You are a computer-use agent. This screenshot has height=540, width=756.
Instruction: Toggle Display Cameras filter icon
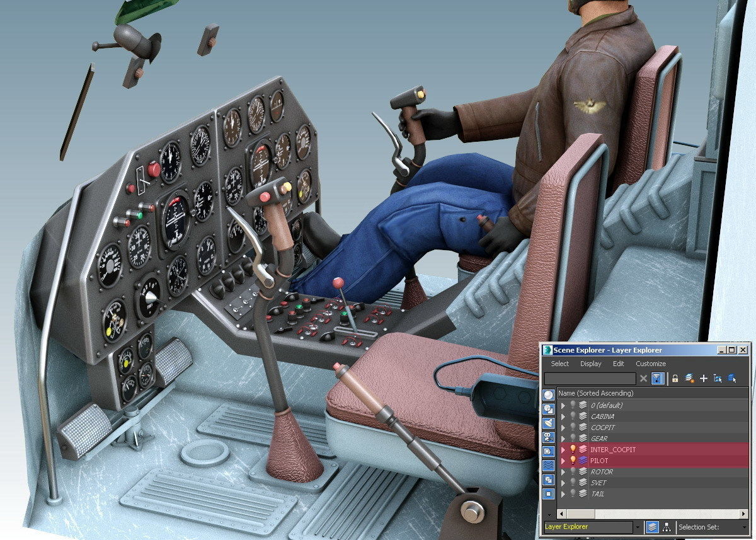(x=548, y=437)
